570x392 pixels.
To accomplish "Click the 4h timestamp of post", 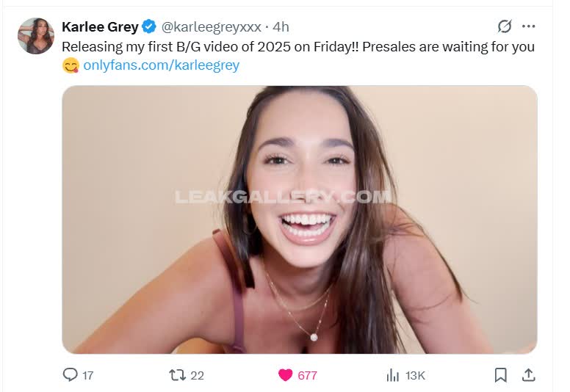I will [x=281, y=27].
